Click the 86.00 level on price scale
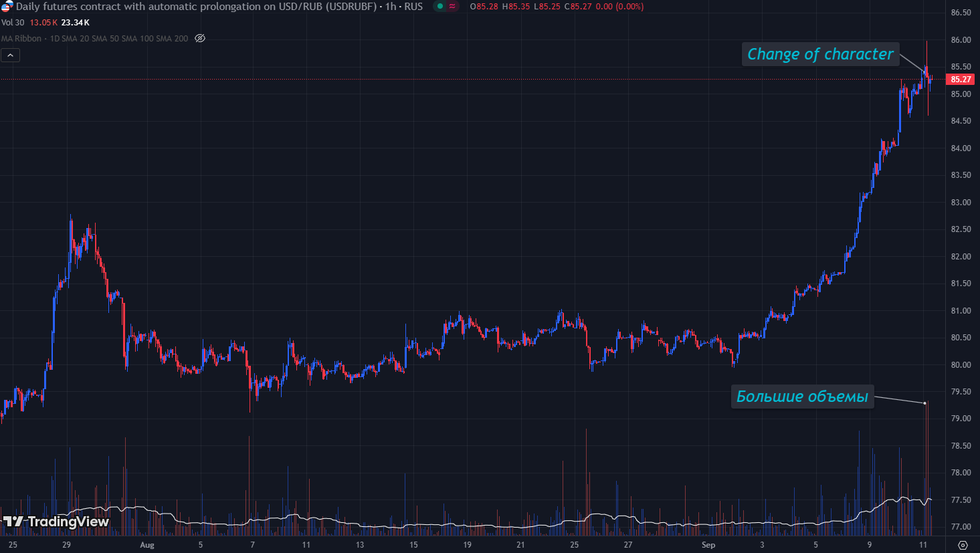 pyautogui.click(x=961, y=40)
